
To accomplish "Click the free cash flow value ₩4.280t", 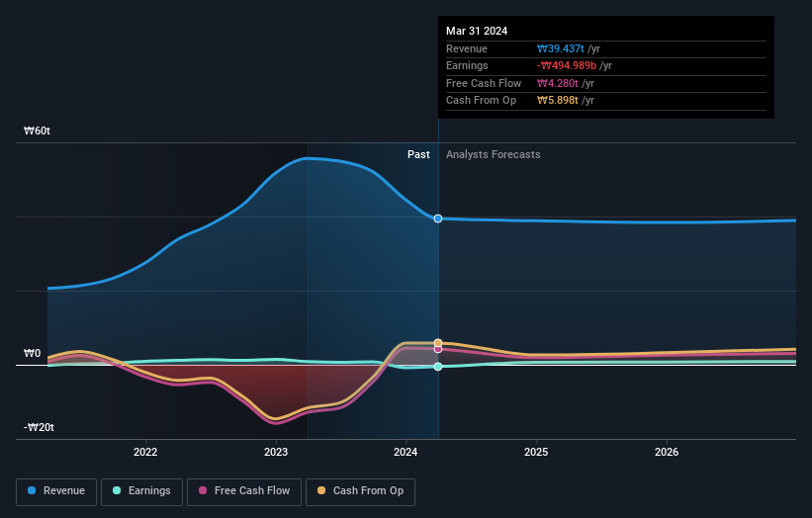I will pyautogui.click(x=558, y=83).
